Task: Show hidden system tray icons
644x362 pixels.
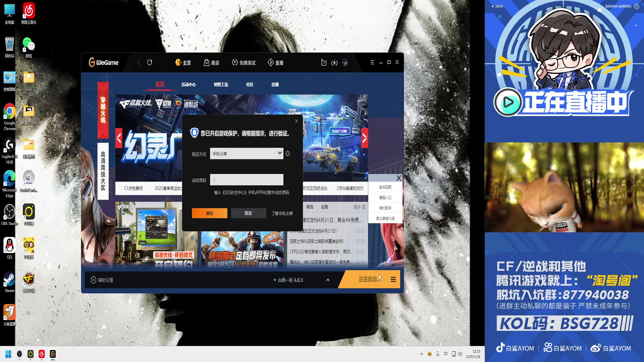Action: (x=422, y=354)
